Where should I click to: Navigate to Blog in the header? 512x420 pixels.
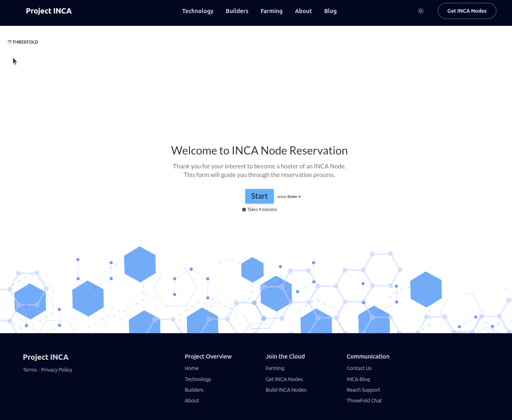click(330, 11)
